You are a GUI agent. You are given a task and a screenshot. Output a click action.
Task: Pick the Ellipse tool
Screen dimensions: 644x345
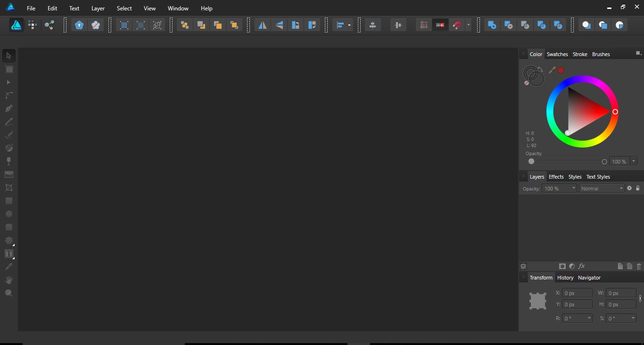tap(8, 214)
